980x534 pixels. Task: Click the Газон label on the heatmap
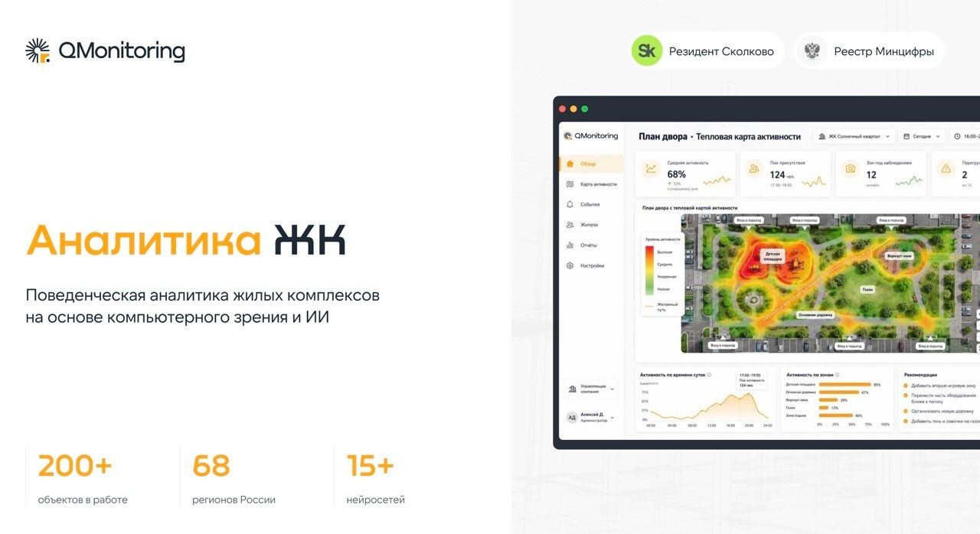[867, 290]
